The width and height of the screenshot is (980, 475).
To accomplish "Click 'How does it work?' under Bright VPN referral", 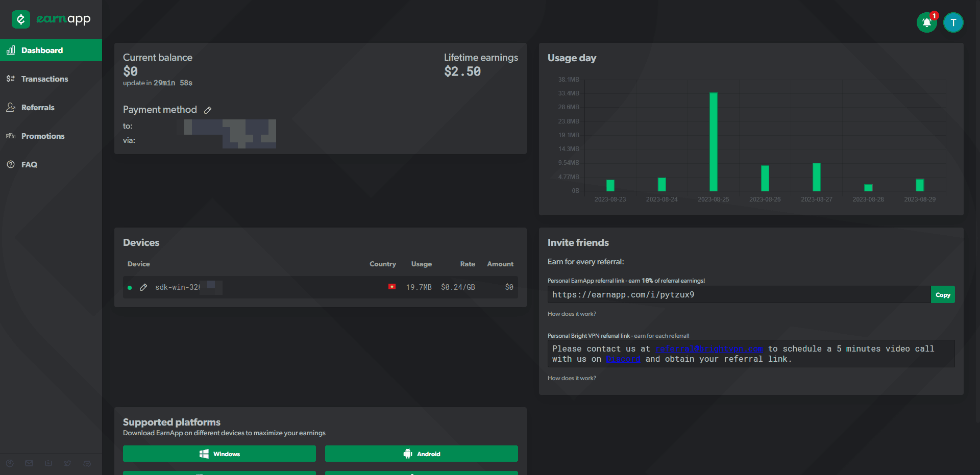I will click(x=572, y=378).
